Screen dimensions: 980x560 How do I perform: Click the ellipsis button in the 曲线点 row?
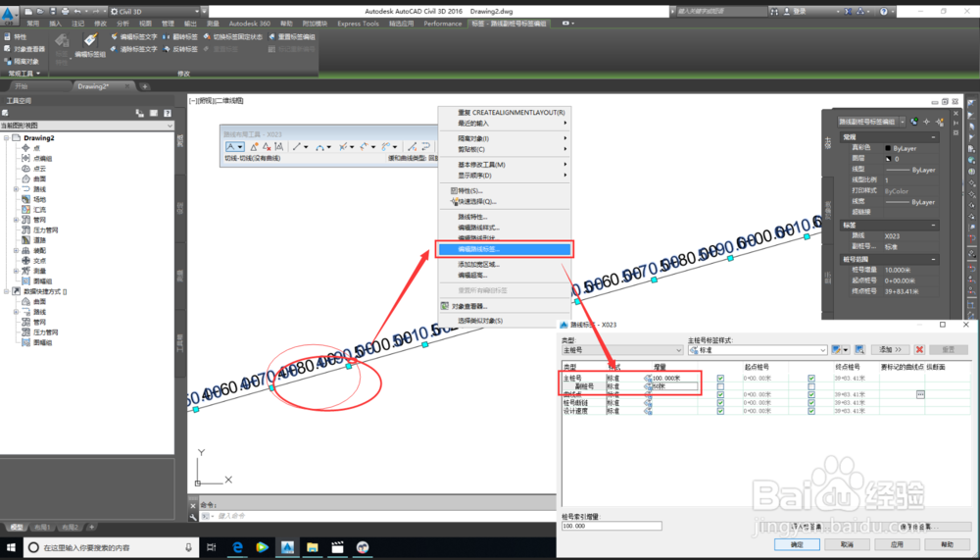click(920, 395)
